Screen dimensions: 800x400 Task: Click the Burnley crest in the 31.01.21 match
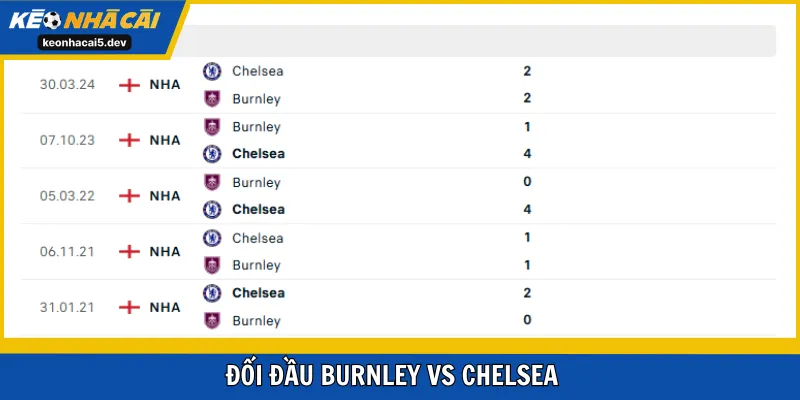coord(212,321)
